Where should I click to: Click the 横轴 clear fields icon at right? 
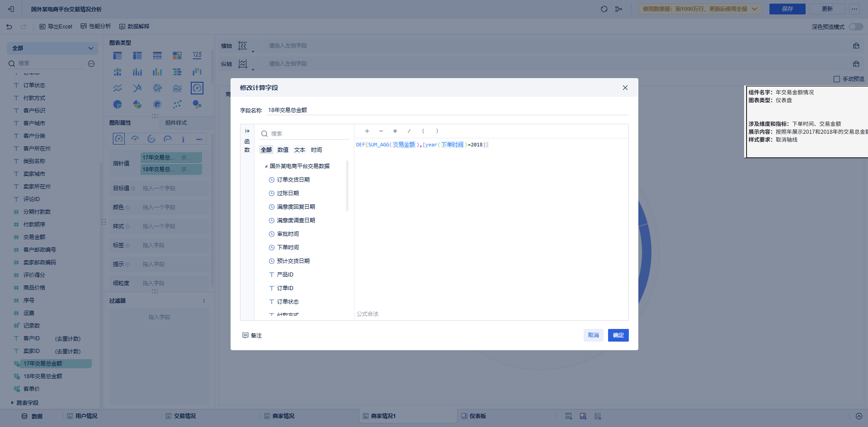pyautogui.click(x=856, y=46)
